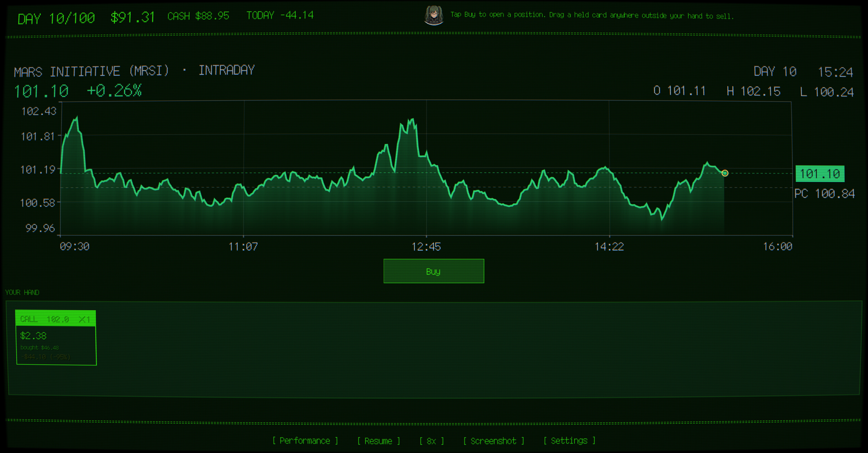868x453 pixels.
Task: Click the 12:45 time axis label
Action: tap(426, 247)
